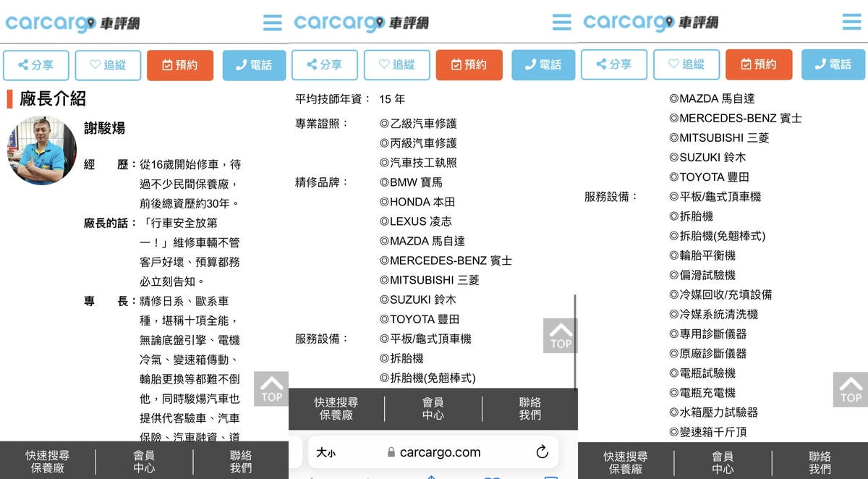
Task: Click TOYOTA 豐田 in middle screenshot
Action: click(420, 319)
